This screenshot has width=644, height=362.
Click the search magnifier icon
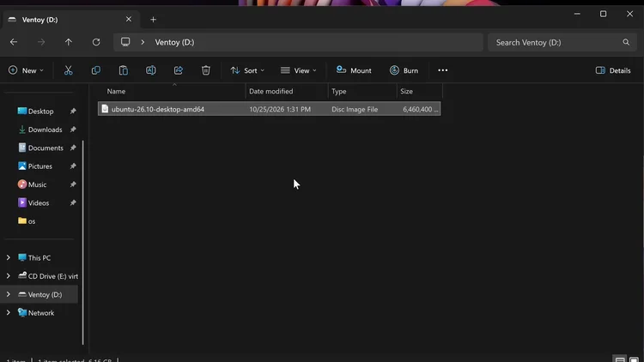click(x=626, y=42)
